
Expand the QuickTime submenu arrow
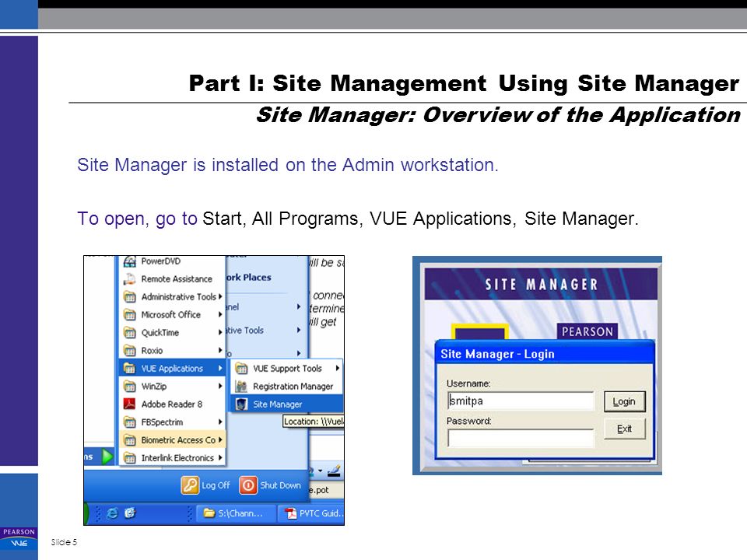click(220, 332)
